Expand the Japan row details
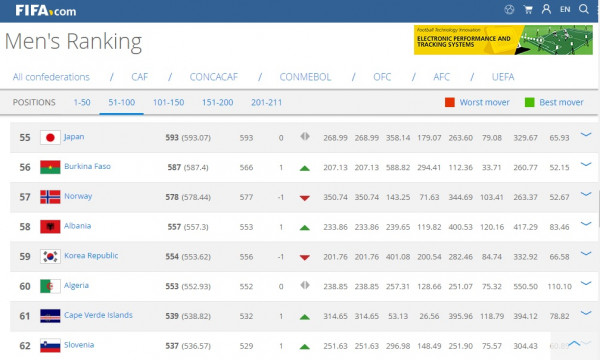The image size is (600, 360). tap(586, 134)
